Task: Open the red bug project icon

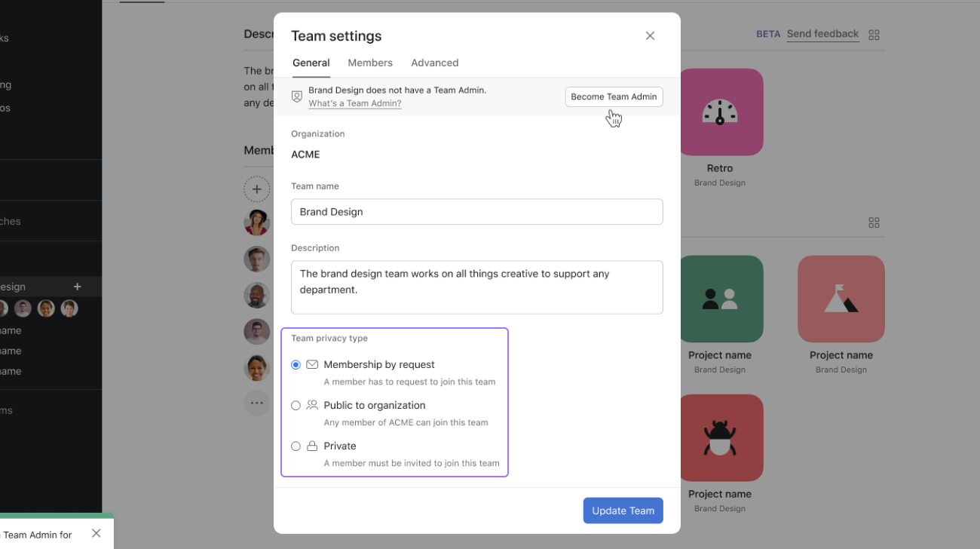Action: [720, 437]
